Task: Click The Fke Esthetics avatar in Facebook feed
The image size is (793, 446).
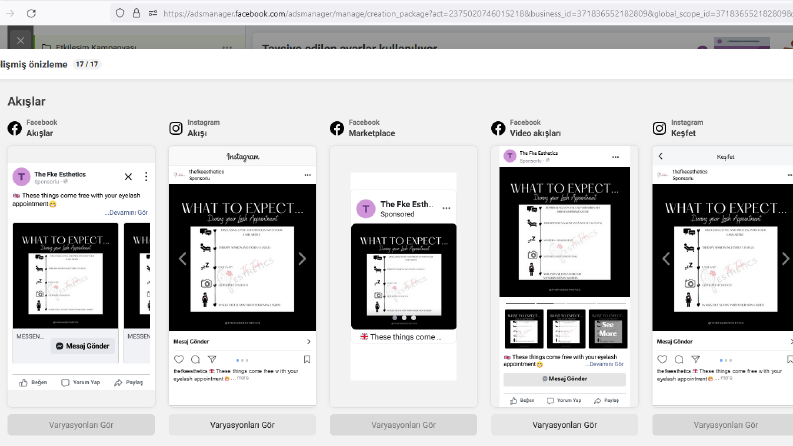Action: [21, 176]
